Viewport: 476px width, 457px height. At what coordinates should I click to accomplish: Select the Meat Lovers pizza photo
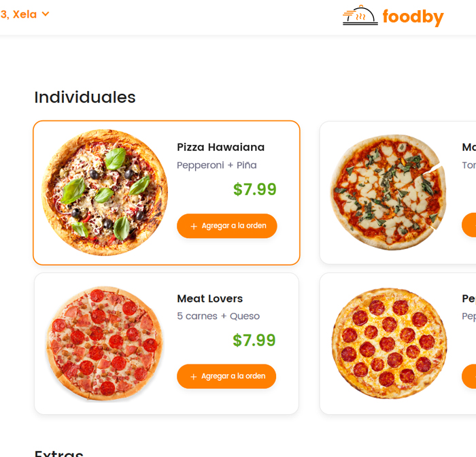pos(105,342)
